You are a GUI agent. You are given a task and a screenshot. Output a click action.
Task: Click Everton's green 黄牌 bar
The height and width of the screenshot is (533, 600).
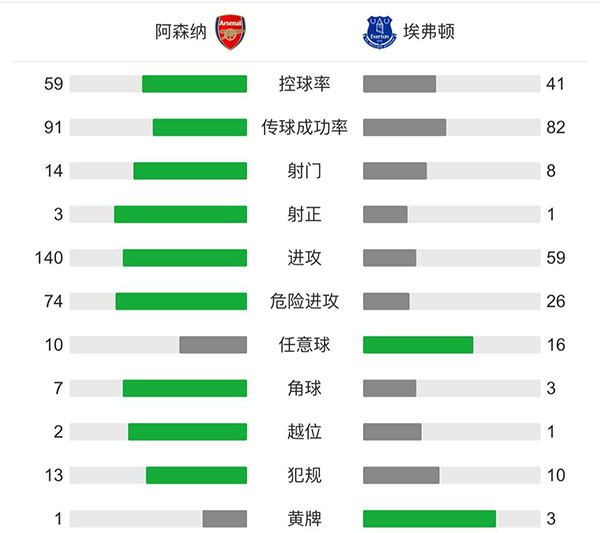tap(429, 519)
